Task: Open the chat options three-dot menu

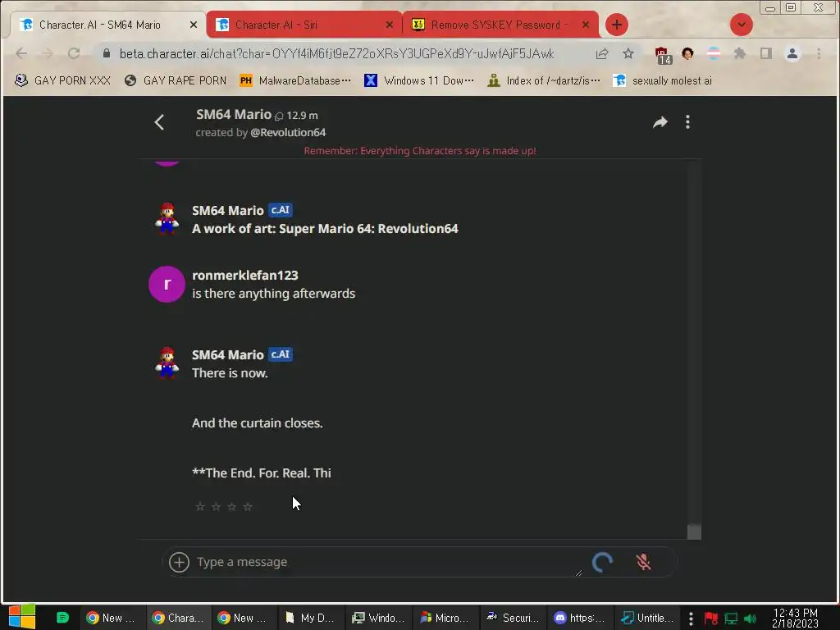Action: coord(688,122)
